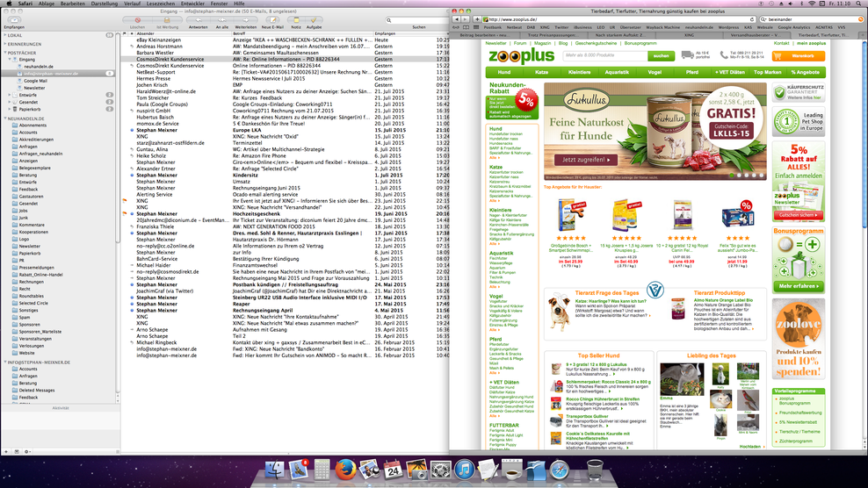Go forward with Safari forward arrow

(x=466, y=19)
